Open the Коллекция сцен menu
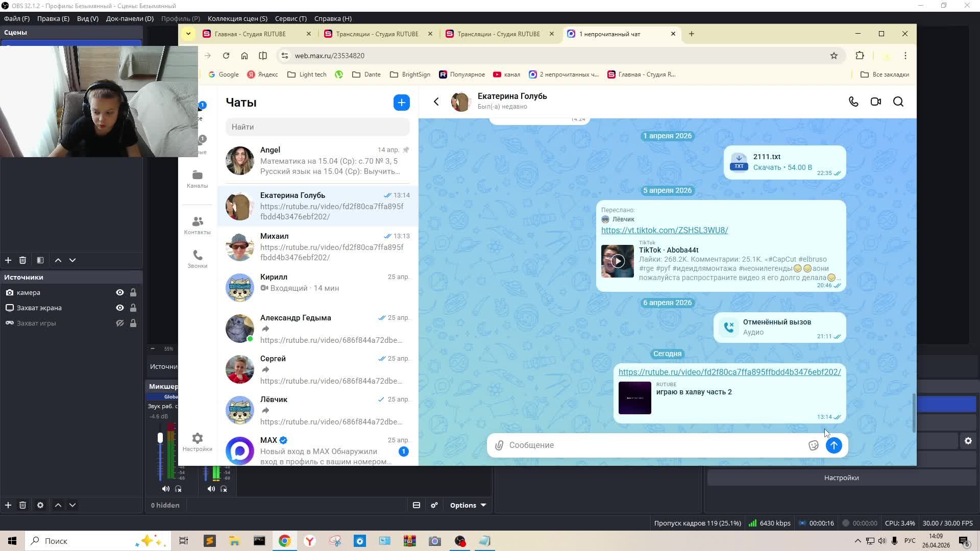Screen dimensions: 980x551 (237, 18)
